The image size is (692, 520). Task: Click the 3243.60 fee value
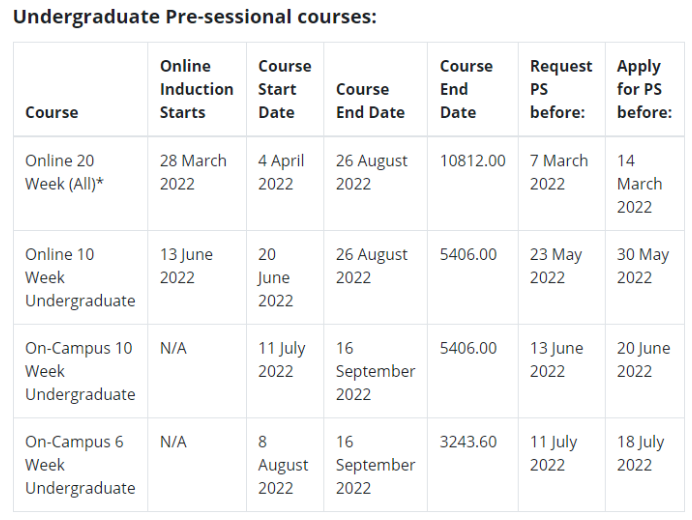coord(468,442)
